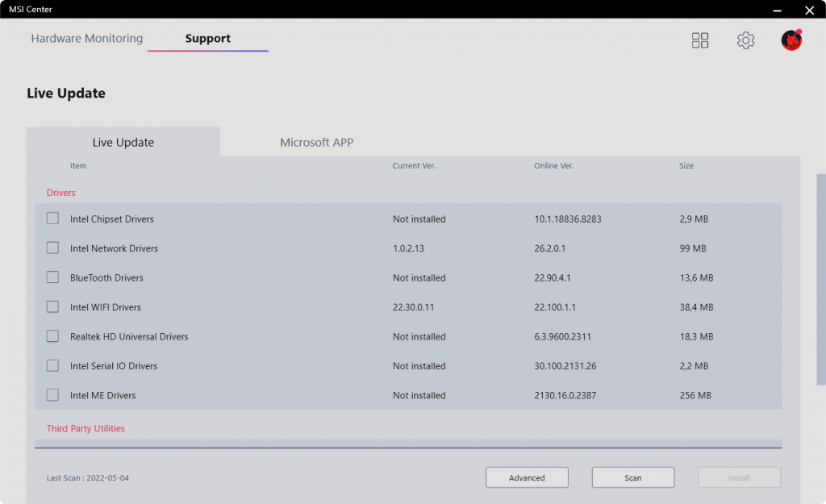This screenshot has height=504, width=826.
Task: Click the 18,3 MB size value
Action: click(x=696, y=336)
